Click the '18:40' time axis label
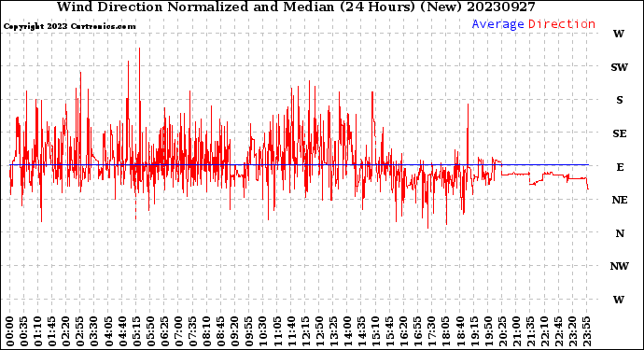Image resolution: width=644 pixels, height=350 pixels. tap(459, 331)
